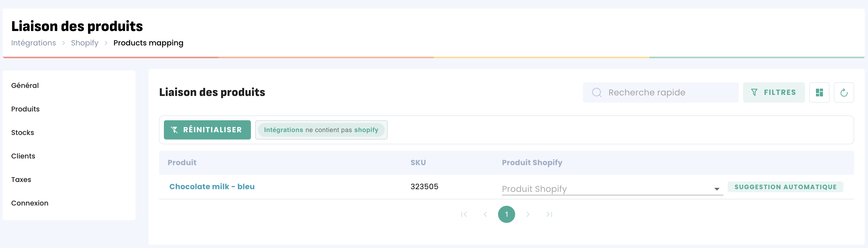This screenshot has width=868, height=248.
Task: Go to first page arrow
Action: (x=464, y=214)
